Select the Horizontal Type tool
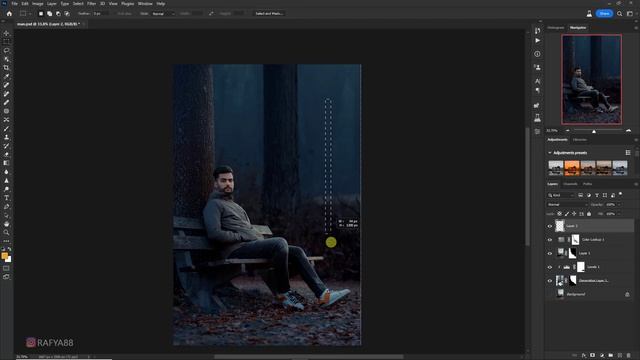This screenshot has height=360, width=640. pyautogui.click(x=6, y=198)
